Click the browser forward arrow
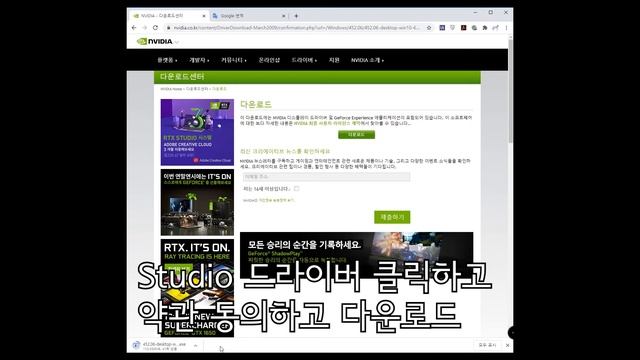Screen dimensions: 640x360 pos(144,28)
